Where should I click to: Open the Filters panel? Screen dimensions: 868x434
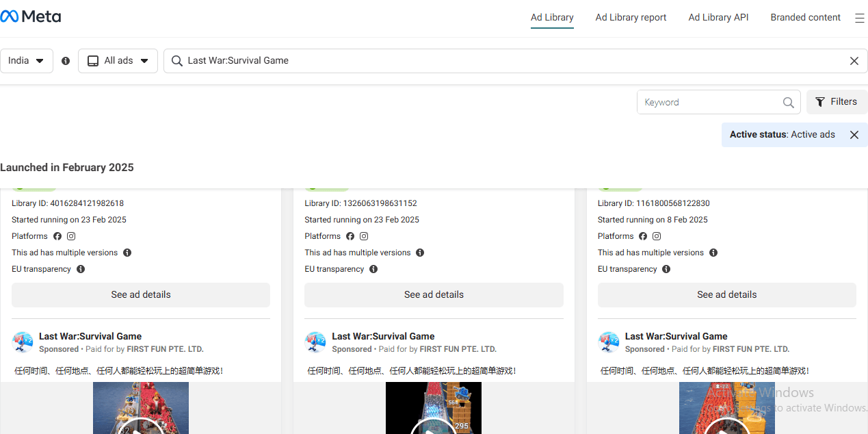click(837, 102)
